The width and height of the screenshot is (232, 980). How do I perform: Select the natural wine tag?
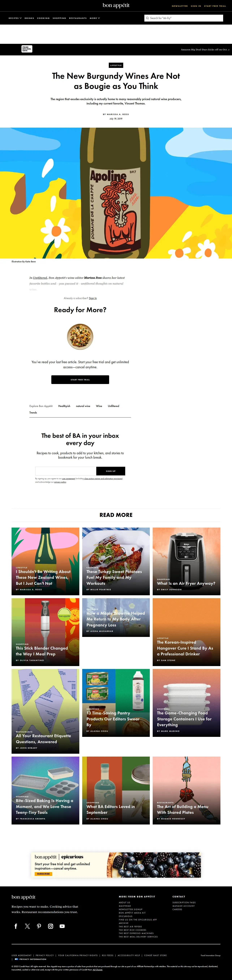(83, 406)
